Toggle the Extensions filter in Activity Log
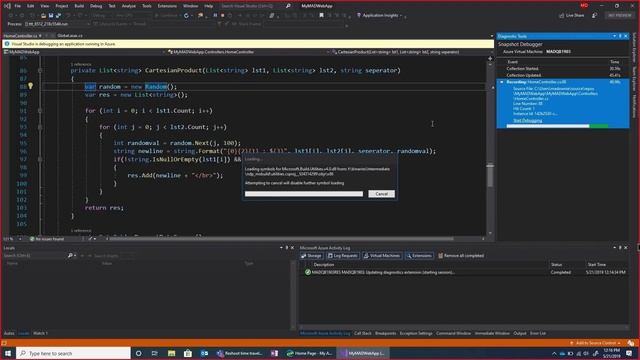 tap(419, 256)
